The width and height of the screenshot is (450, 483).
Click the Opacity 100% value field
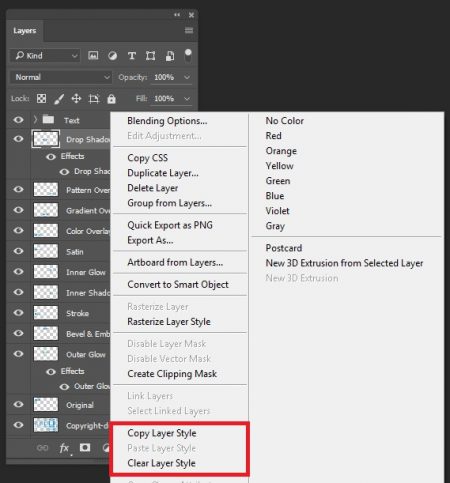tap(164, 77)
